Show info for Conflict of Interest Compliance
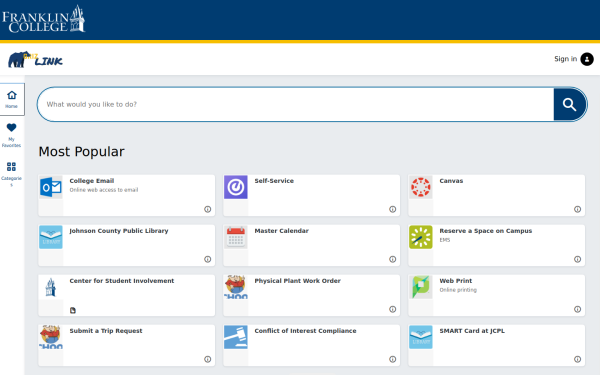 pos(393,359)
